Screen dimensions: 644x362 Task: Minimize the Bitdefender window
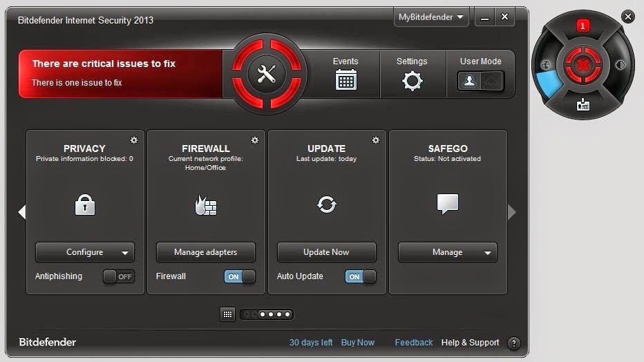pyautogui.click(x=484, y=17)
